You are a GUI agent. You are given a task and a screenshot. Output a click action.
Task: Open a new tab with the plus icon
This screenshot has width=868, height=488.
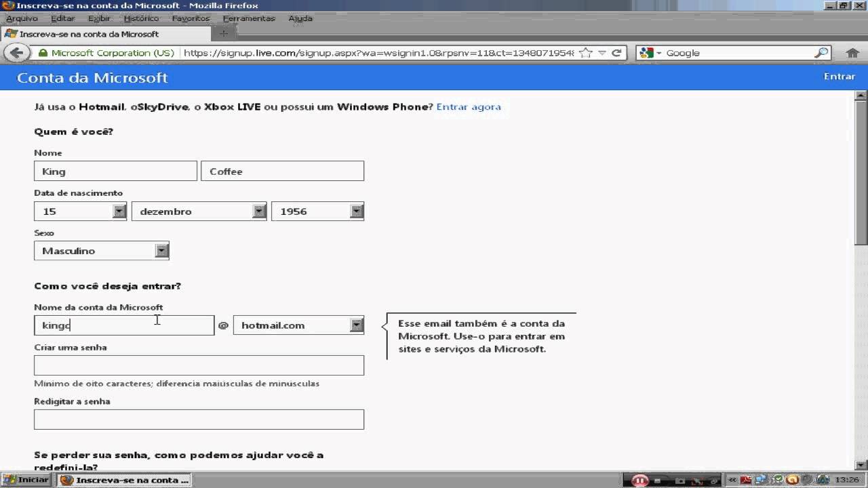tap(224, 33)
